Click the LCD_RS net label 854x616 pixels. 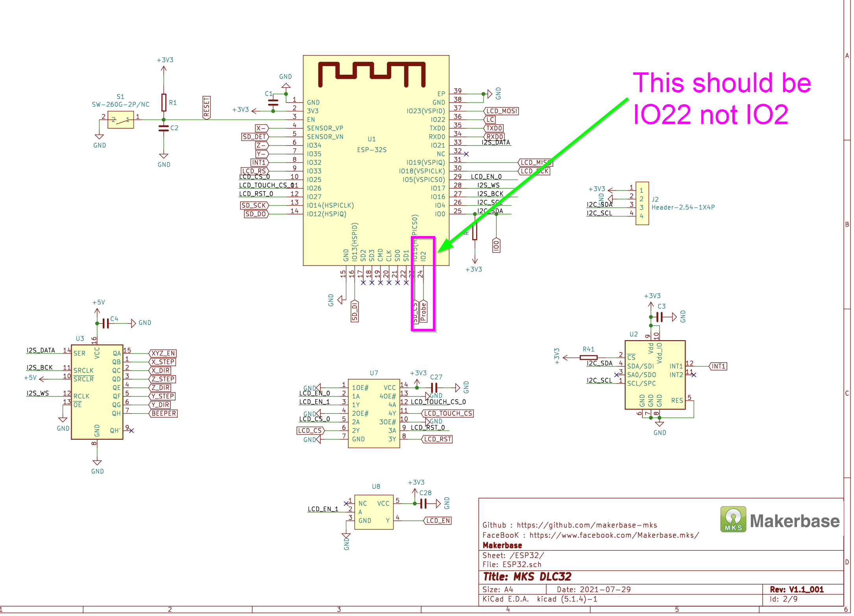(255, 171)
